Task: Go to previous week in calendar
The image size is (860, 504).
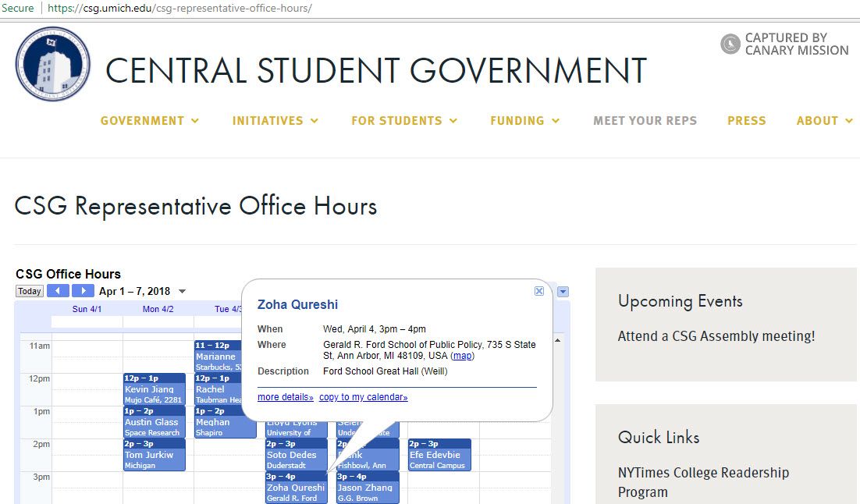Action: click(x=59, y=291)
